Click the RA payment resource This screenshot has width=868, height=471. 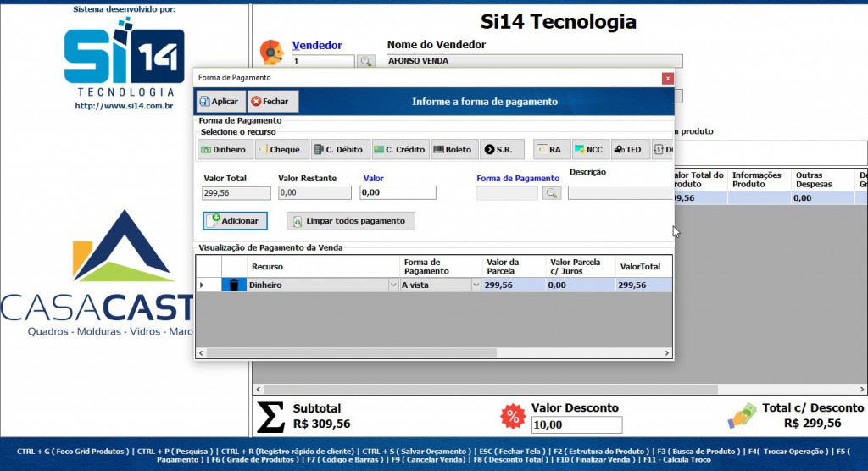tap(550, 150)
